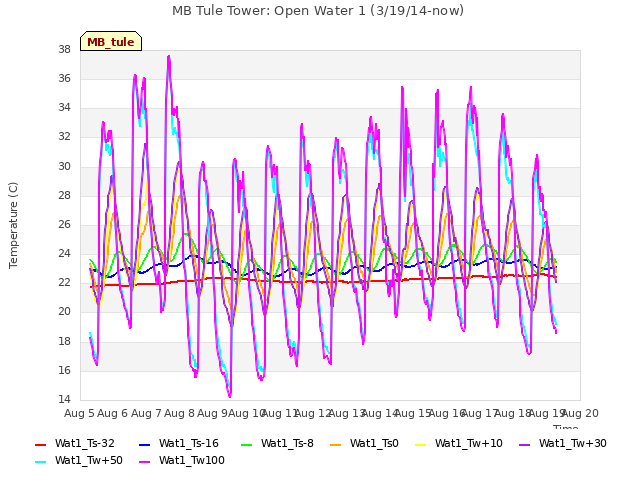
Task: Select the Wat1_Tw+10 legend label
Action: pyautogui.click(x=469, y=443)
